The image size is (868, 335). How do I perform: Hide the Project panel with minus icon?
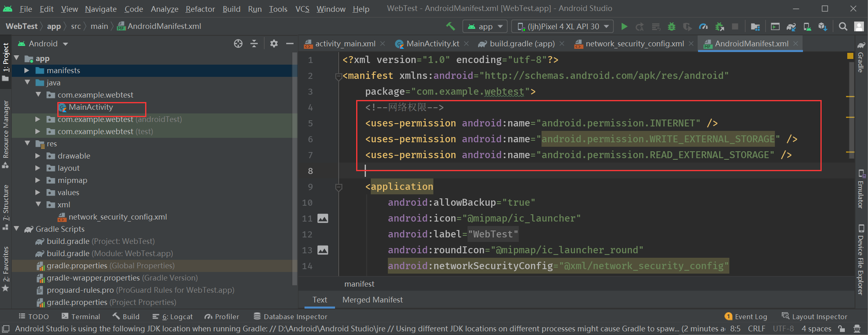pos(290,44)
